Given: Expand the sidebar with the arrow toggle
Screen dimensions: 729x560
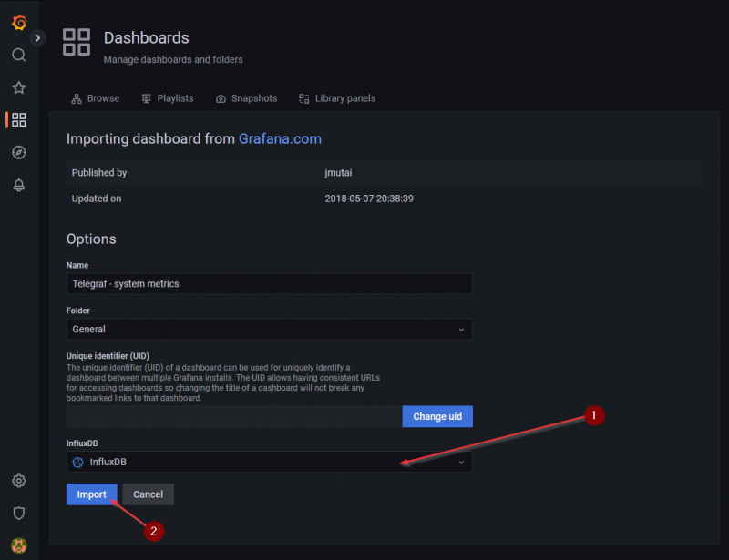Looking at the screenshot, I should click(37, 37).
